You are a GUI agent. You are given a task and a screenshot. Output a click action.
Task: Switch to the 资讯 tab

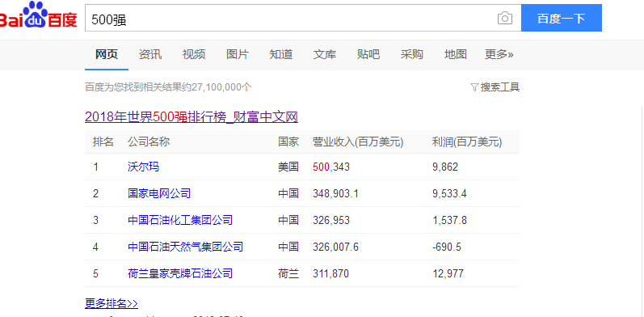click(x=150, y=54)
